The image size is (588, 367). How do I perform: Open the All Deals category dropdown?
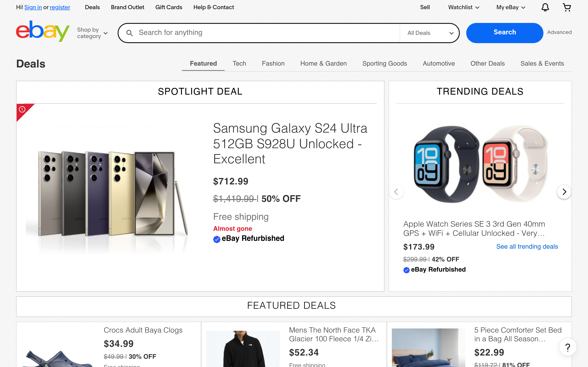430,33
